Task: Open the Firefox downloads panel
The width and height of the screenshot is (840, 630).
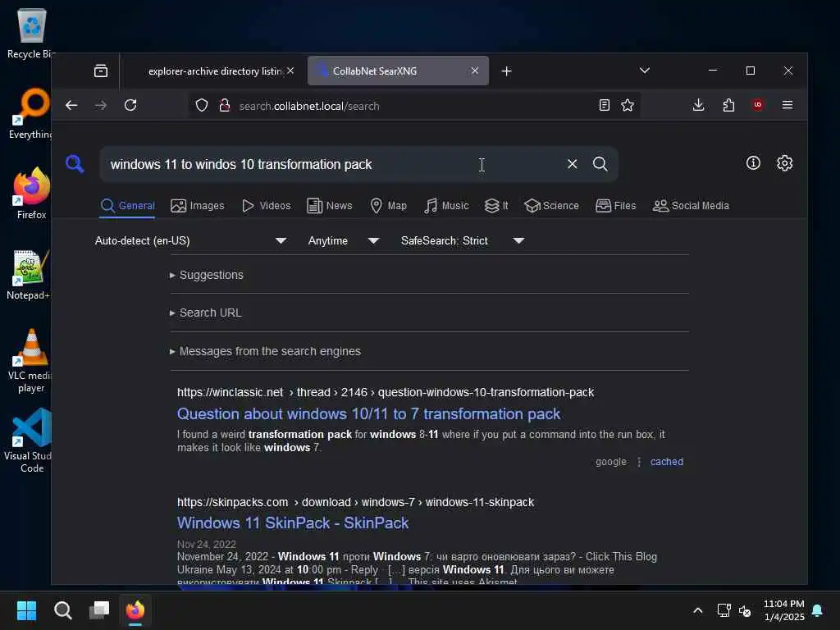Action: click(x=698, y=105)
